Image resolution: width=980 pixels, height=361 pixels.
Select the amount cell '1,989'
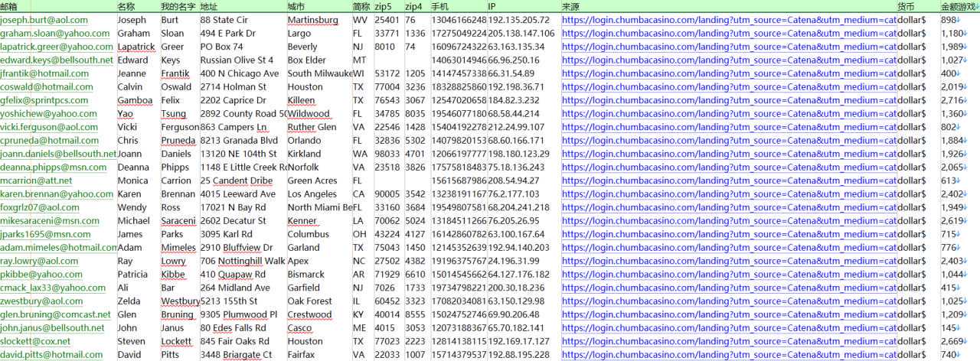[952, 47]
